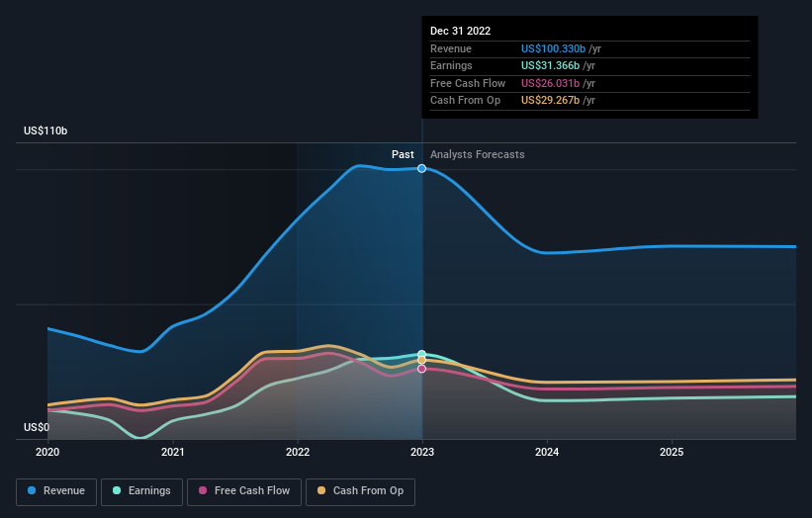
Task: Click the 2025 x-axis label
Action: pos(672,453)
